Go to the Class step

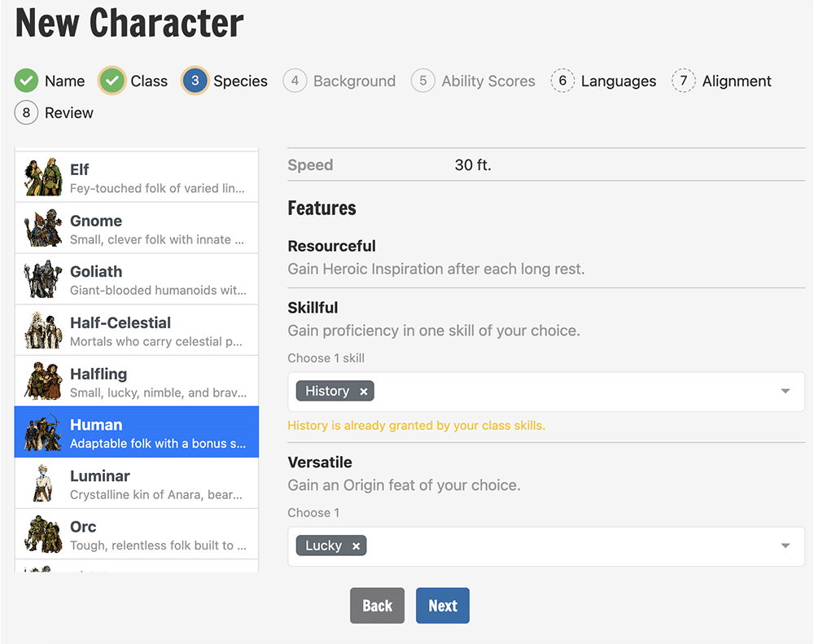pyautogui.click(x=133, y=81)
